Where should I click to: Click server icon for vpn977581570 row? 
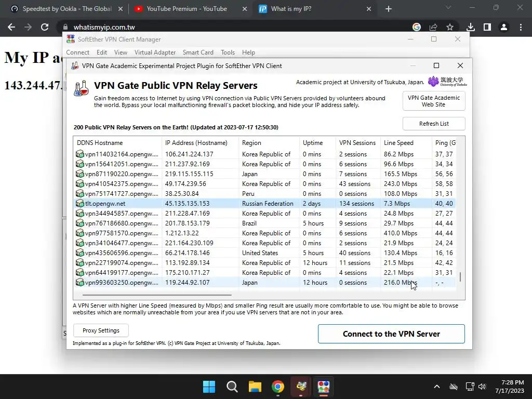point(79,233)
